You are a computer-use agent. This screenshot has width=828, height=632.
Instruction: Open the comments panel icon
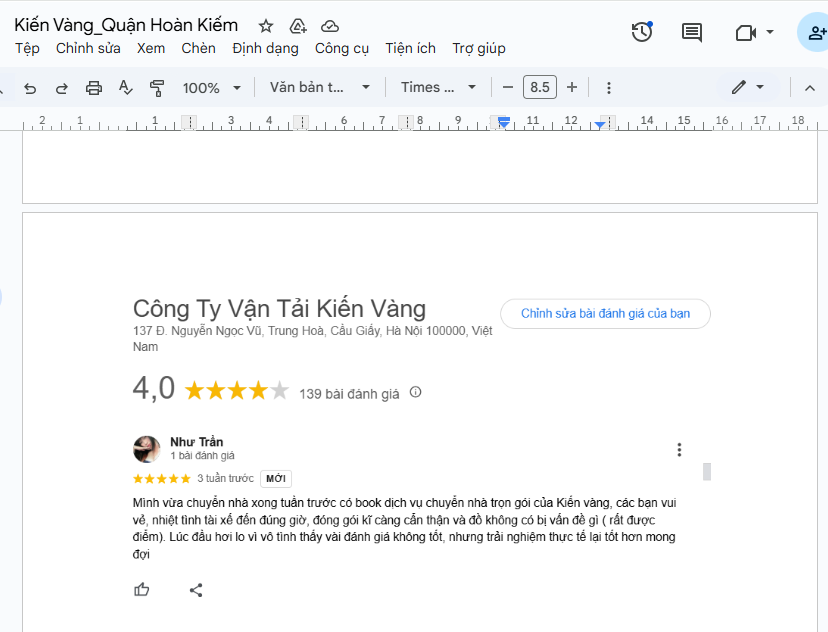692,33
